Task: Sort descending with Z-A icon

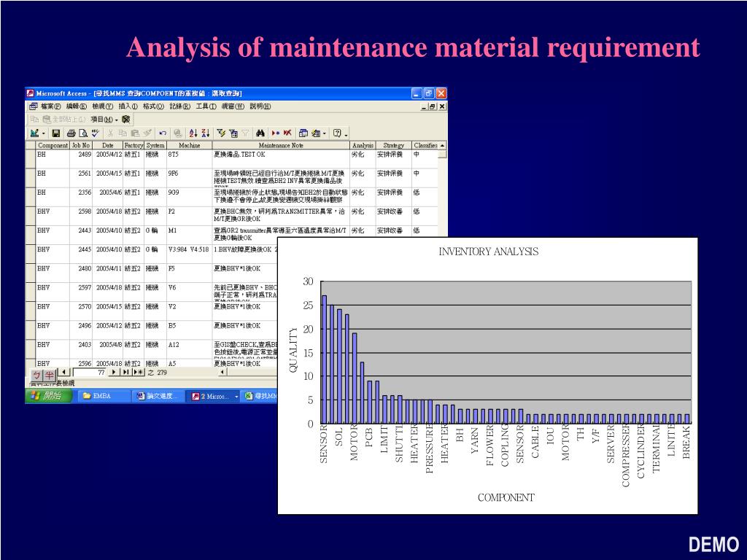Action: (x=205, y=133)
